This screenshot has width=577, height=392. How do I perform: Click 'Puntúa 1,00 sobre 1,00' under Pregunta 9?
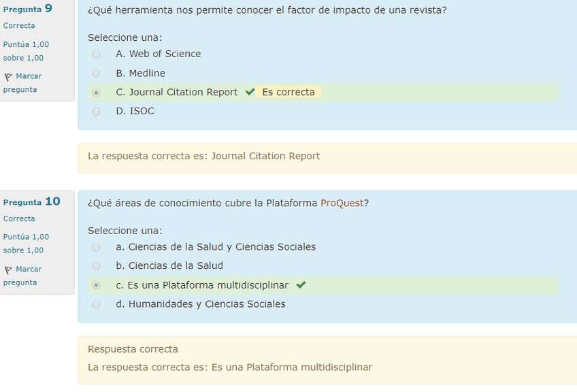[26, 51]
